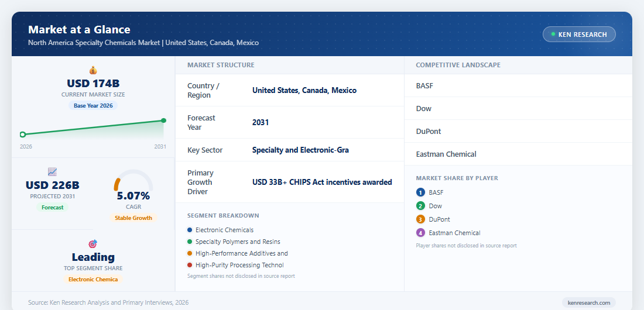Select Eastman Chemical row in Competitive Landscape
This screenshot has width=644, height=310.
(x=518, y=154)
